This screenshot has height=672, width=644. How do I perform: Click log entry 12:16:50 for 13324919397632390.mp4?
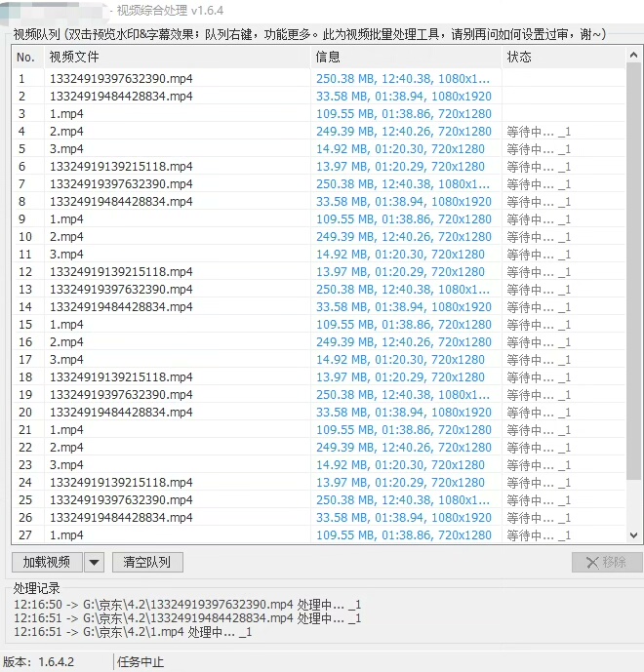click(187, 605)
